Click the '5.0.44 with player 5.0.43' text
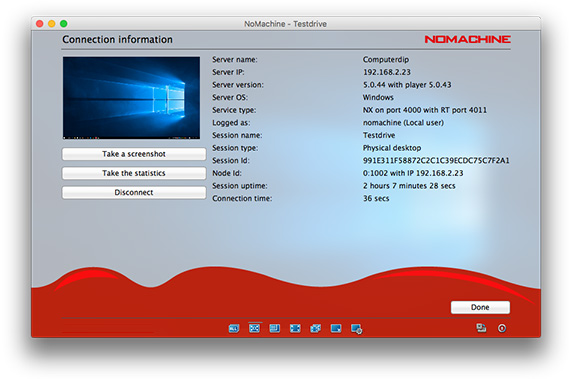Screen dimensions: 569x379 coord(407,85)
